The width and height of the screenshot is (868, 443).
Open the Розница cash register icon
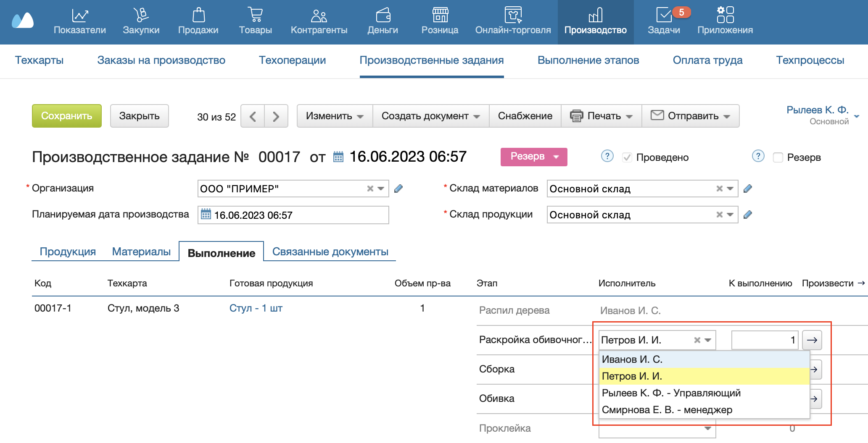pyautogui.click(x=440, y=15)
